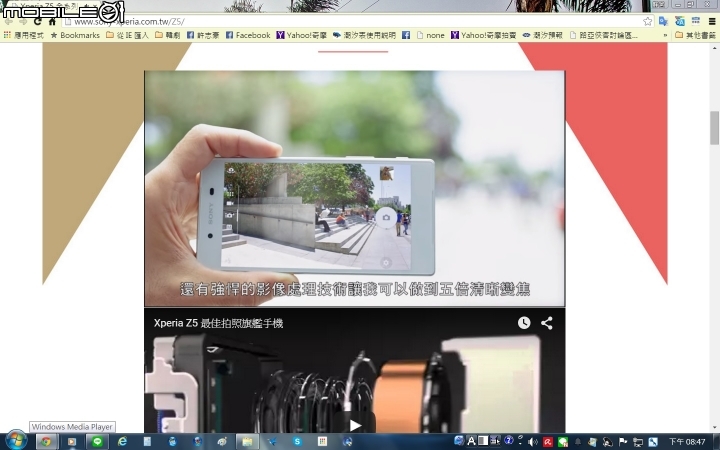720x450 pixels.
Task: Open Windows Explorer folder in taskbar
Action: [x=247, y=442]
